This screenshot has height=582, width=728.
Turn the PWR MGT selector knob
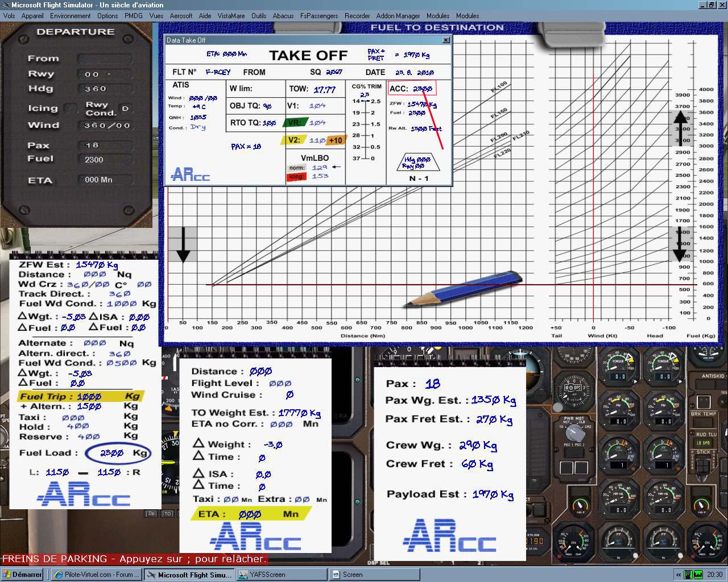click(575, 434)
